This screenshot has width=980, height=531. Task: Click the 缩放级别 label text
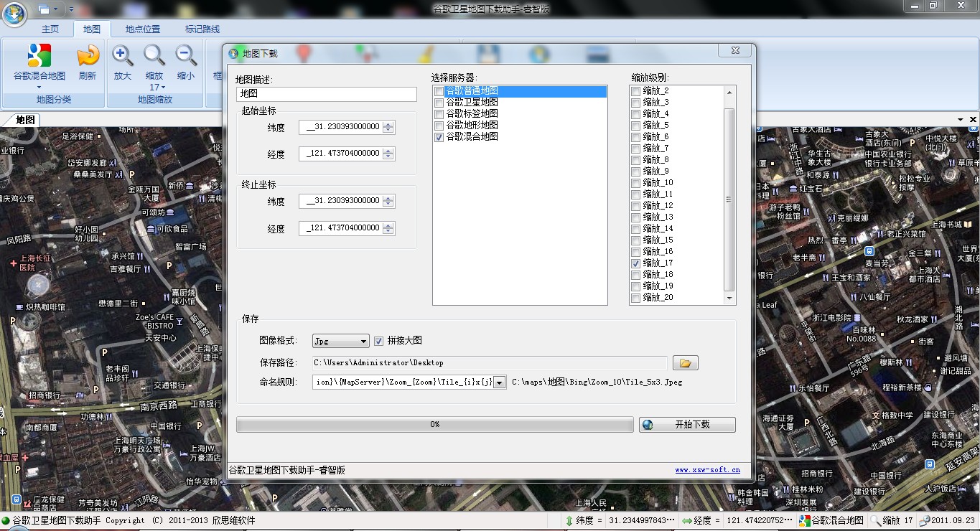650,77
